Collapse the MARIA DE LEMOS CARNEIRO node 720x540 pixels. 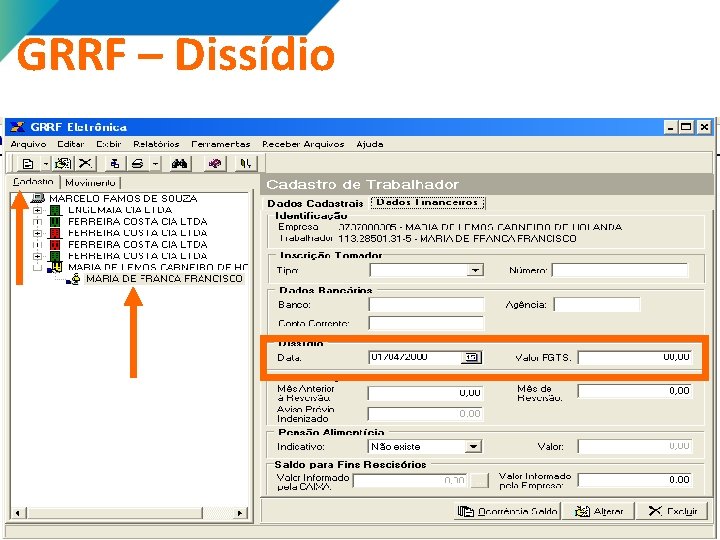tap(38, 267)
